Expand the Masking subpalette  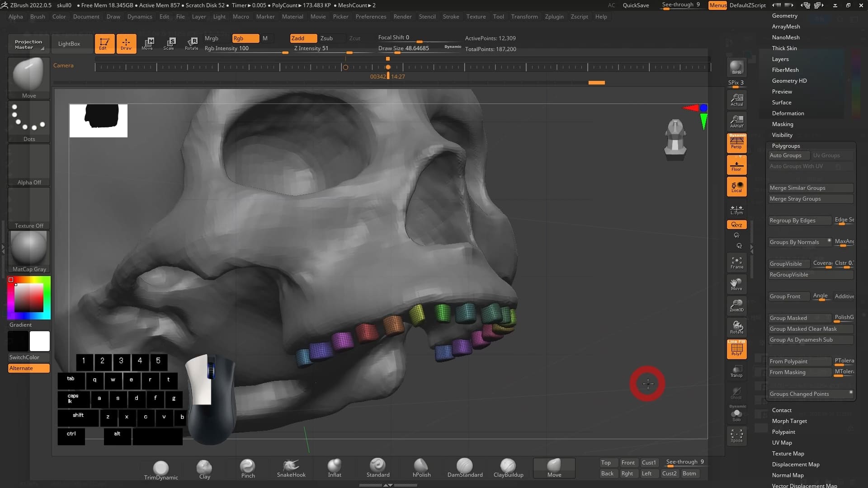click(x=782, y=124)
